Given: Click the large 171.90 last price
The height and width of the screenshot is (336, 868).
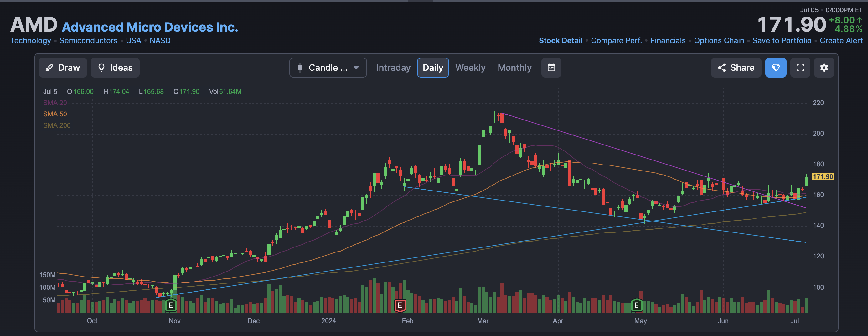Looking at the screenshot, I should coord(792,25).
